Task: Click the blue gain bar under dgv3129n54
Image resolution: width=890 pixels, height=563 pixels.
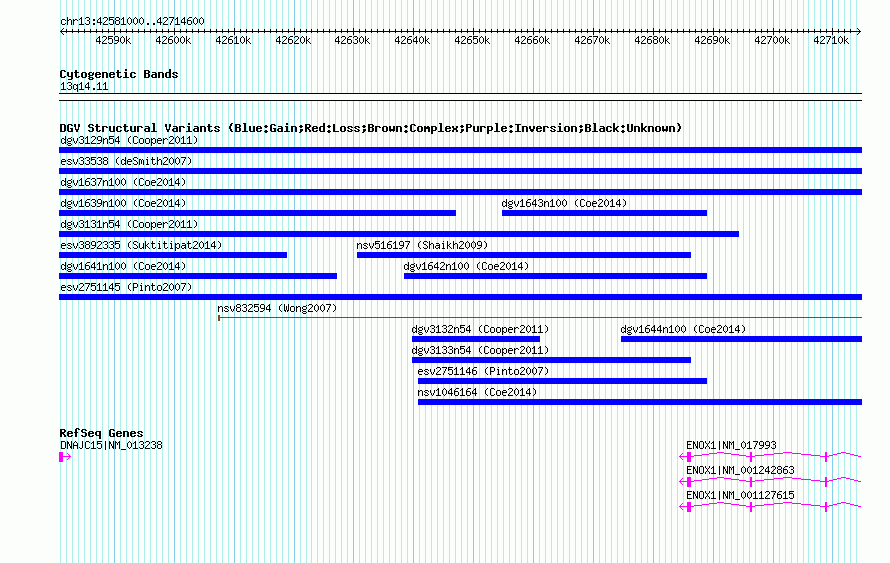Action: [460, 150]
